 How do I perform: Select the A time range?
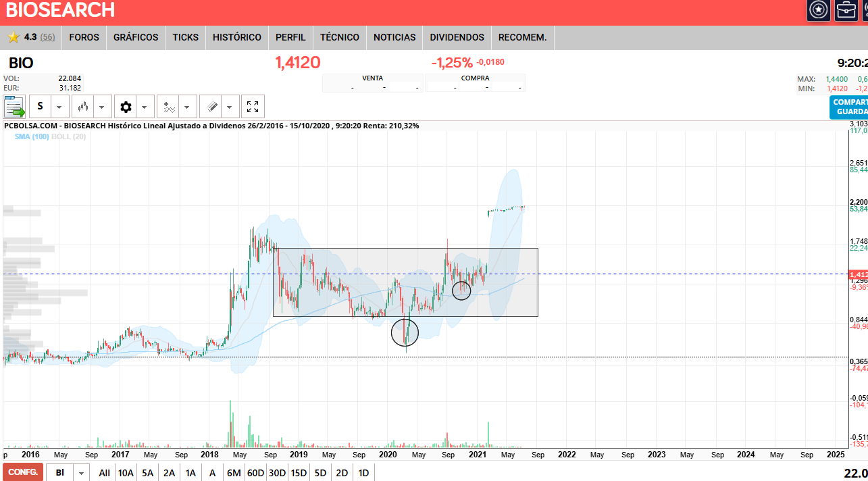click(212, 473)
